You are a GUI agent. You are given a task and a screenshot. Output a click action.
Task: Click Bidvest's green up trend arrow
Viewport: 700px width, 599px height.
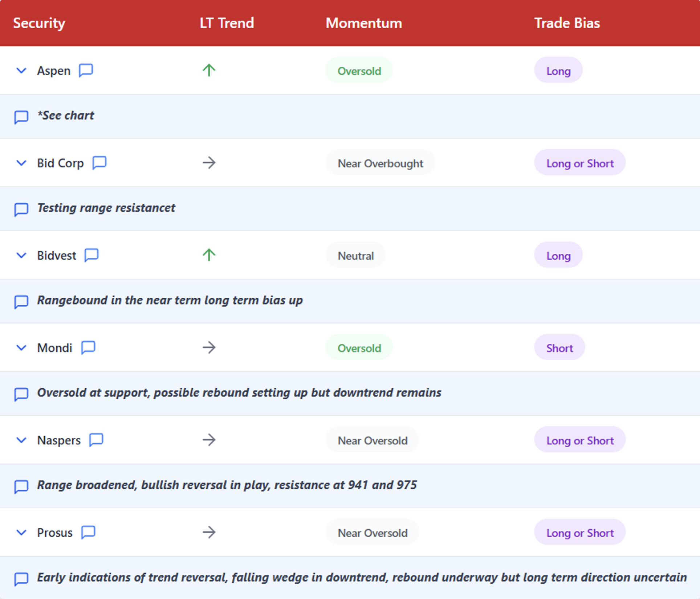[209, 255]
